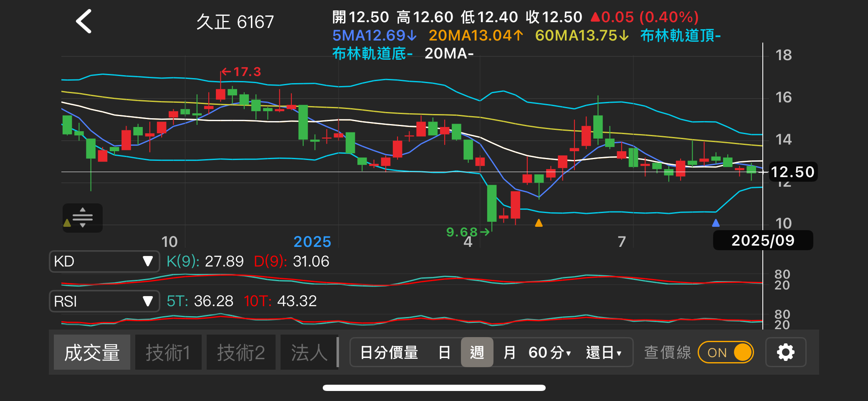This screenshot has width=868, height=401.
Task: Select 日分價量 chart mode
Action: pos(389,353)
